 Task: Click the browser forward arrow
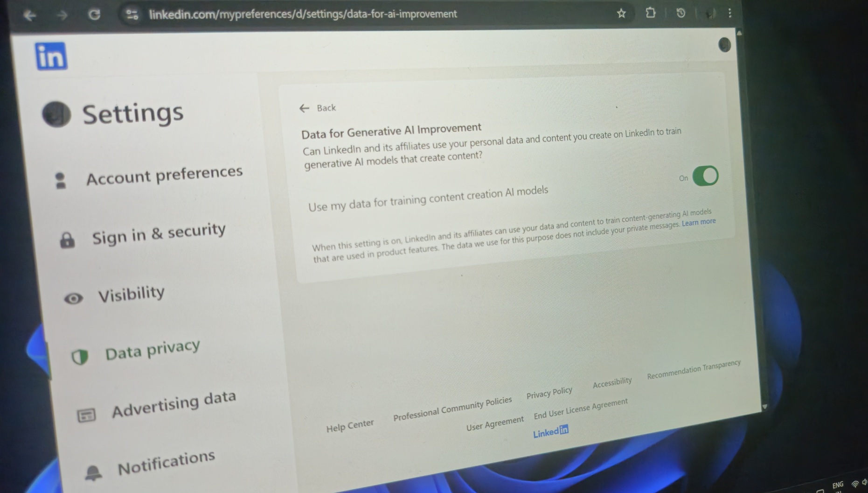62,15
